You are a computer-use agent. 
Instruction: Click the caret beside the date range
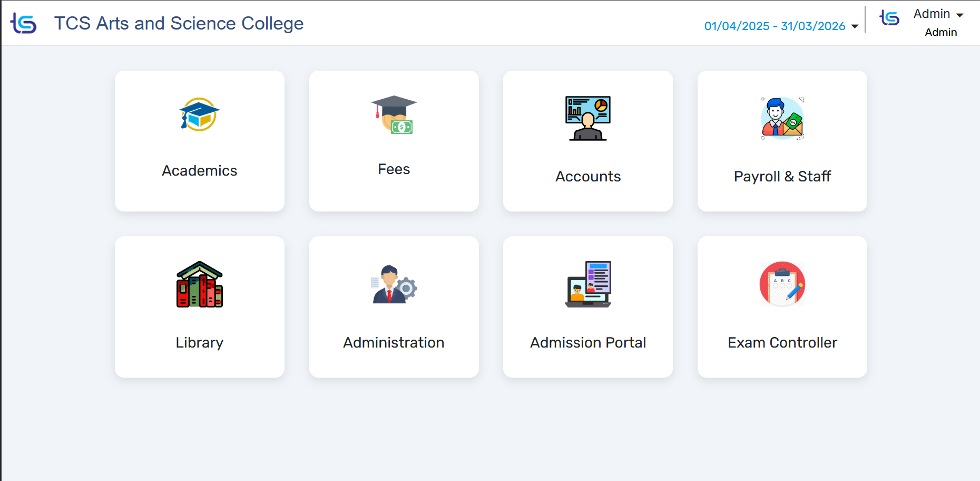(x=855, y=26)
